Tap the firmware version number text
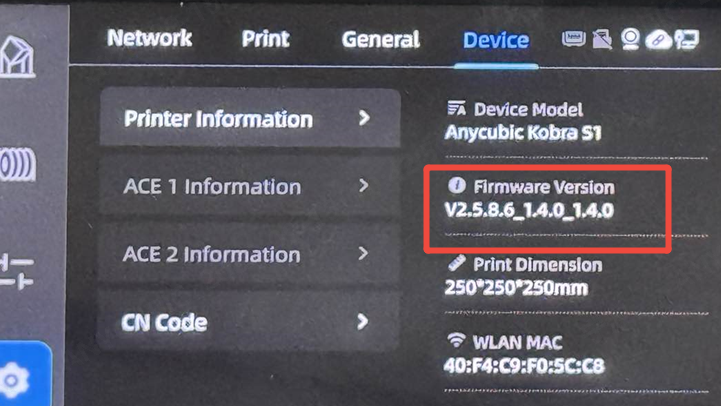The image size is (721, 406). (529, 211)
